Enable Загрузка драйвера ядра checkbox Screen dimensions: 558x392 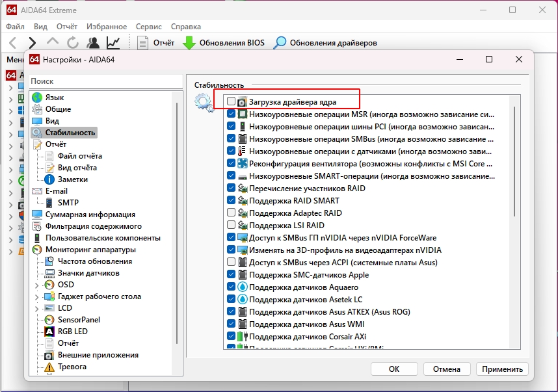(x=231, y=101)
